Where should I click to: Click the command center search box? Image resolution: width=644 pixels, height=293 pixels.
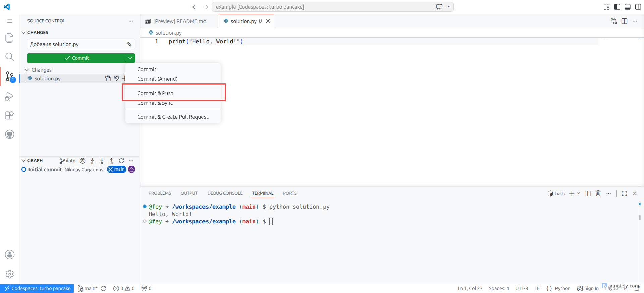pos(322,7)
